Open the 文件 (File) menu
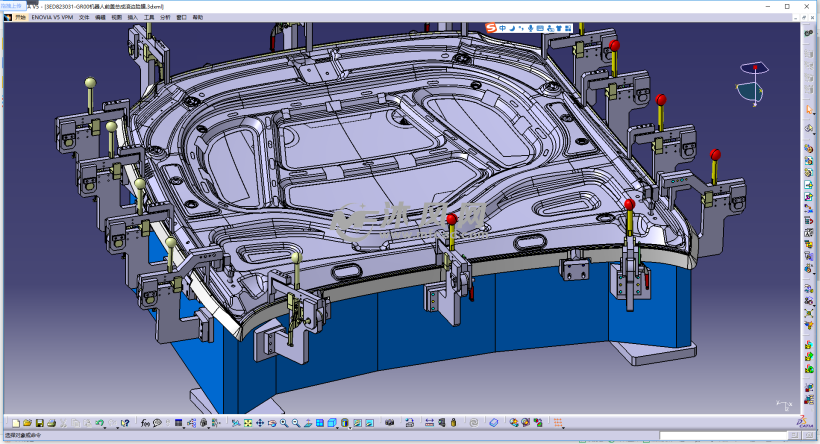Screen dimensions: 820x444 coord(84,17)
